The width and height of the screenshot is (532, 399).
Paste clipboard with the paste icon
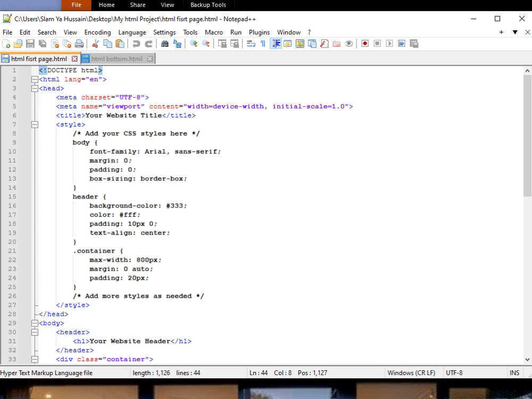click(x=120, y=44)
